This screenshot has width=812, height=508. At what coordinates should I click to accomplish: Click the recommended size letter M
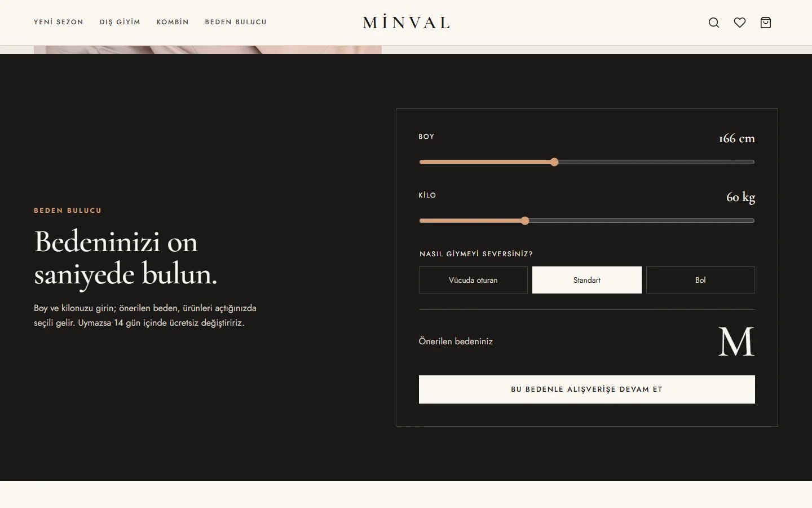coord(736,341)
